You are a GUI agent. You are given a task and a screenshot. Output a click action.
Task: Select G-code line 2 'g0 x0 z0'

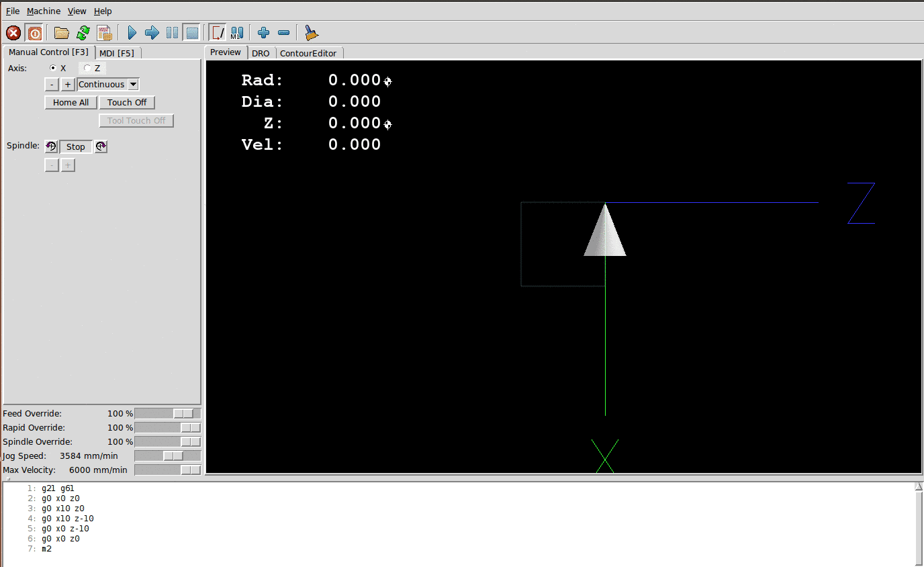[60, 498]
